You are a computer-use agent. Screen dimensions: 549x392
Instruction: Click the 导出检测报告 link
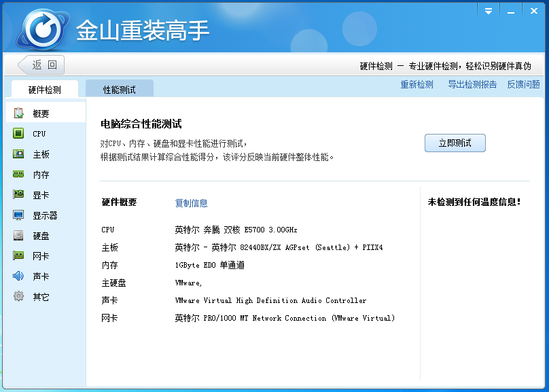click(472, 84)
